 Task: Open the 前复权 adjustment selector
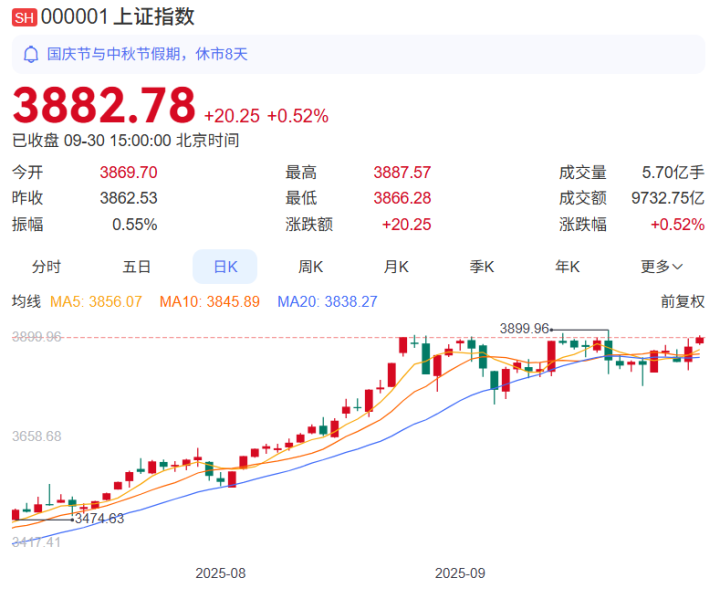pos(682,302)
